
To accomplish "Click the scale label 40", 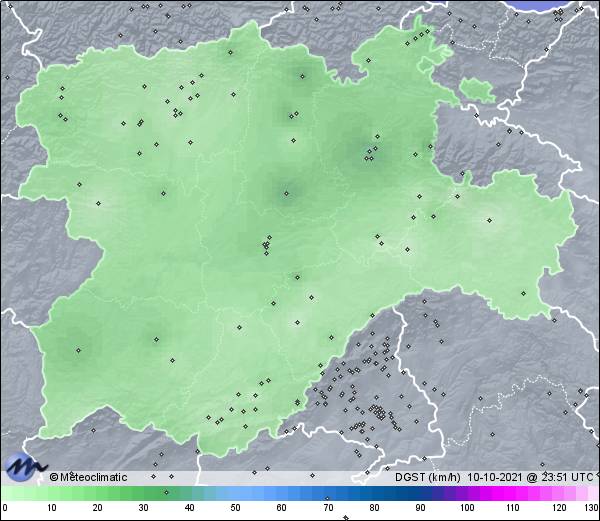I will (x=189, y=508).
